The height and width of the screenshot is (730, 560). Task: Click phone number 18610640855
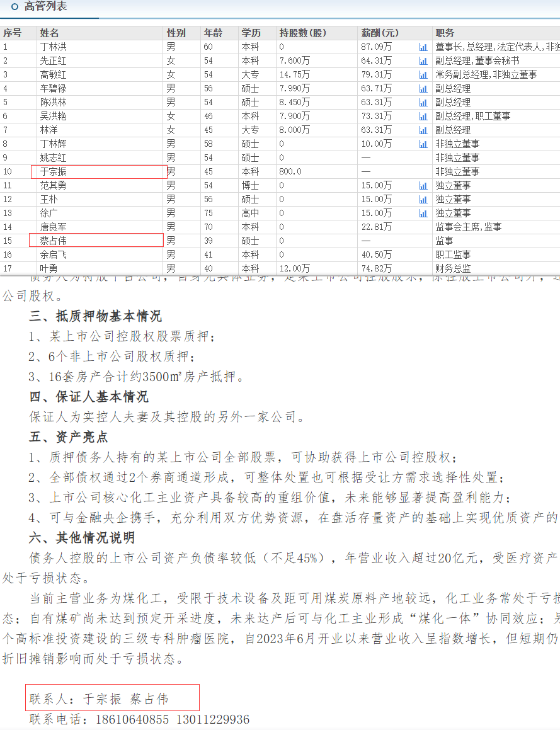coord(132,719)
